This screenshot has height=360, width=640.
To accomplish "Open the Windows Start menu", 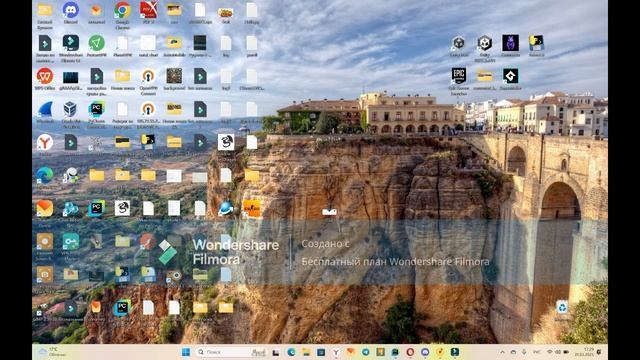I will (x=186, y=352).
